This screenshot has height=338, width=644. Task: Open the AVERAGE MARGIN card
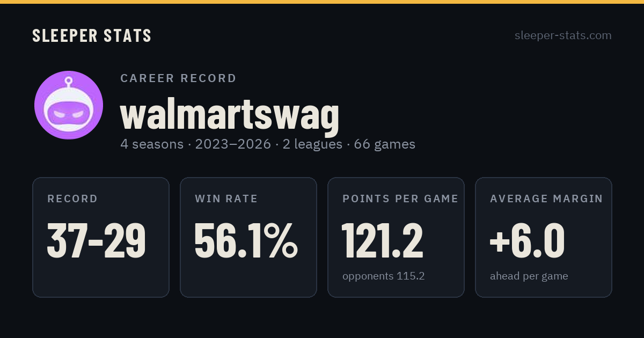(544, 237)
